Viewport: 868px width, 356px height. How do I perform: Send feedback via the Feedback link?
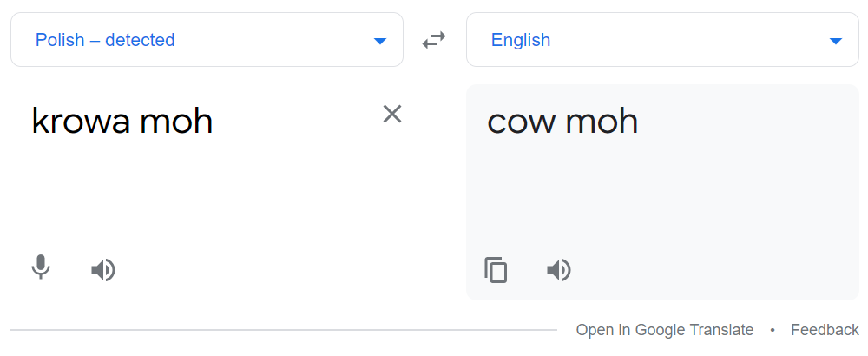[825, 330]
